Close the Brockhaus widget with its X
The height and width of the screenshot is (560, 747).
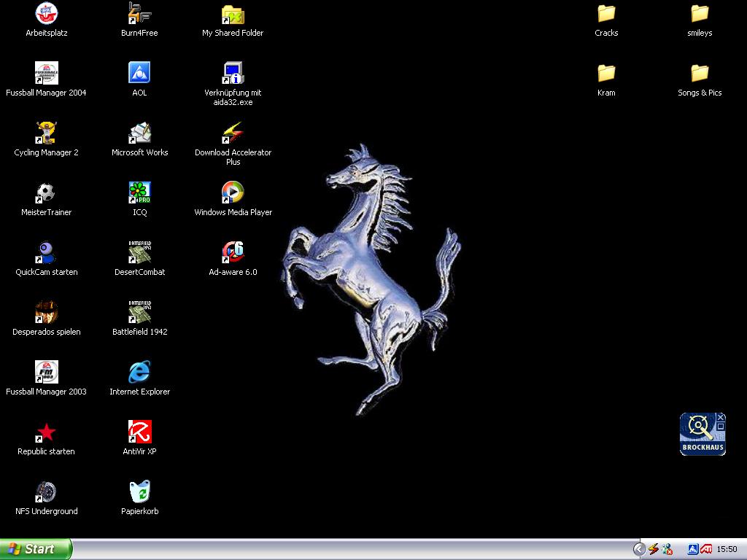point(721,417)
